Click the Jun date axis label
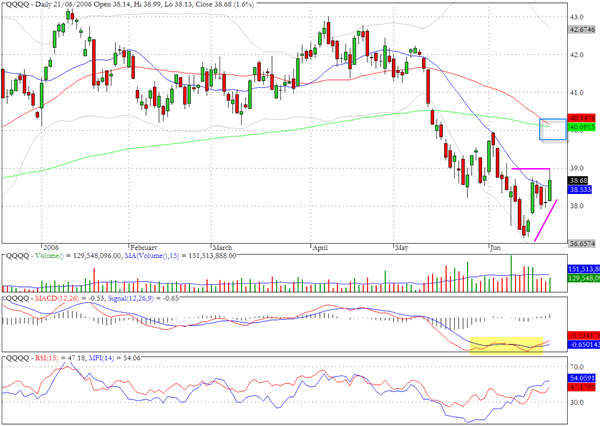This screenshot has height=426, width=600. (x=495, y=248)
